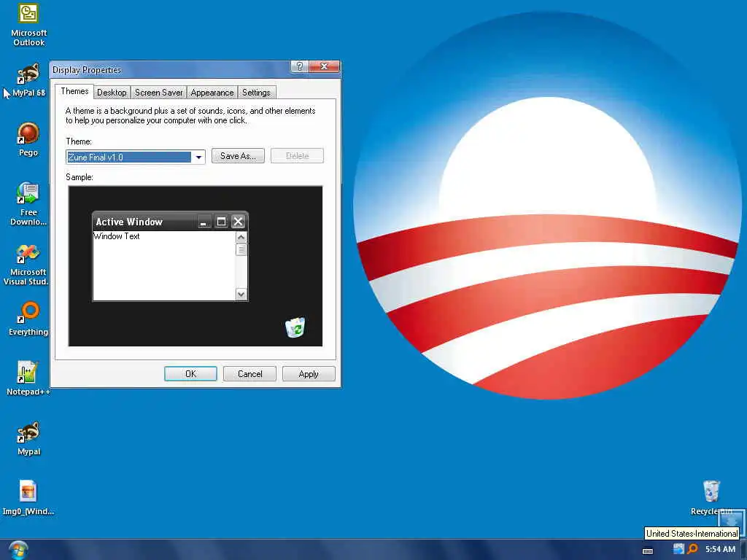Switch to the Desktop tab
This screenshot has width=747, height=560.
coord(112,93)
